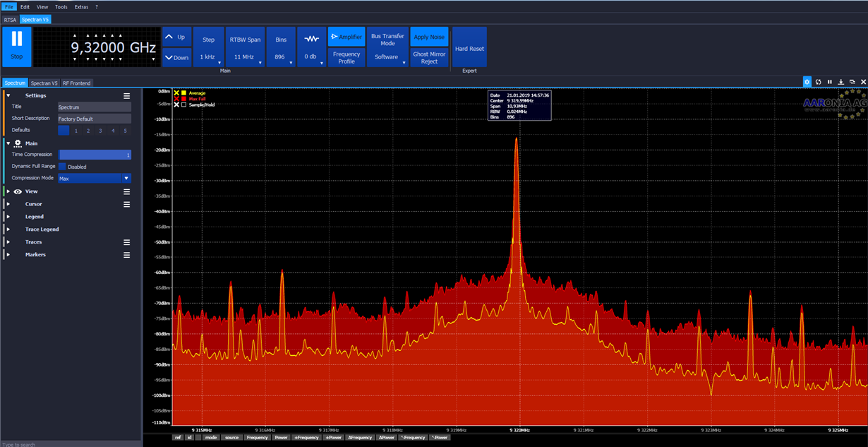Toggle the Amplifier button
Screen dimensions: 868x447
coord(346,37)
